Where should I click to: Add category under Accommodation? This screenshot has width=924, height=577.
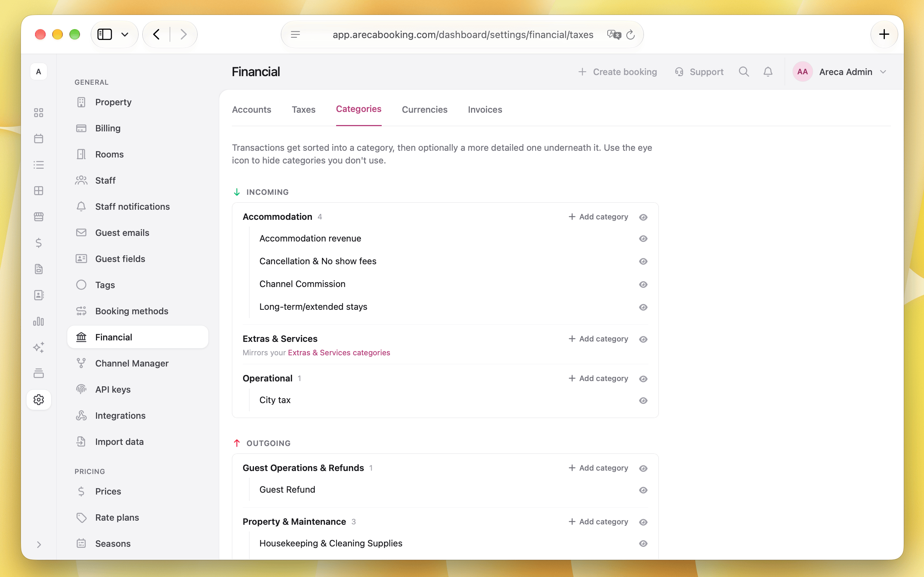pos(598,217)
